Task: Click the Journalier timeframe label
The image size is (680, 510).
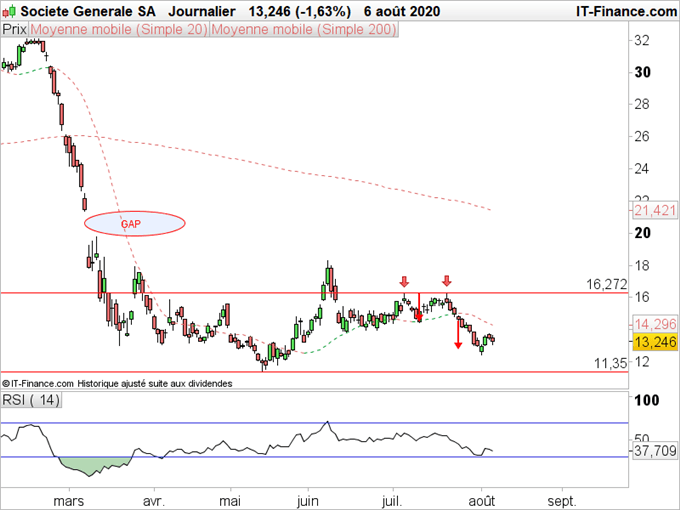Action: pyautogui.click(x=202, y=11)
